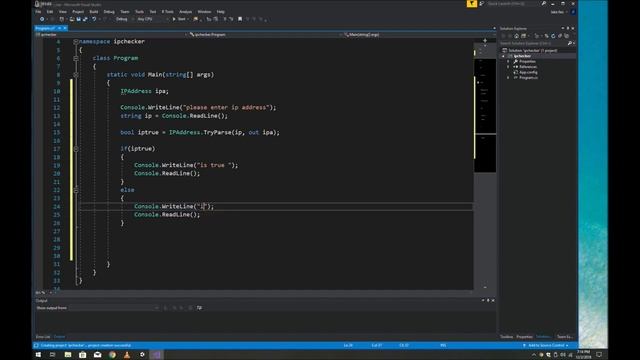Select App.config in Solution Explorer
This screenshot has width=640, height=360.
[x=528, y=72]
